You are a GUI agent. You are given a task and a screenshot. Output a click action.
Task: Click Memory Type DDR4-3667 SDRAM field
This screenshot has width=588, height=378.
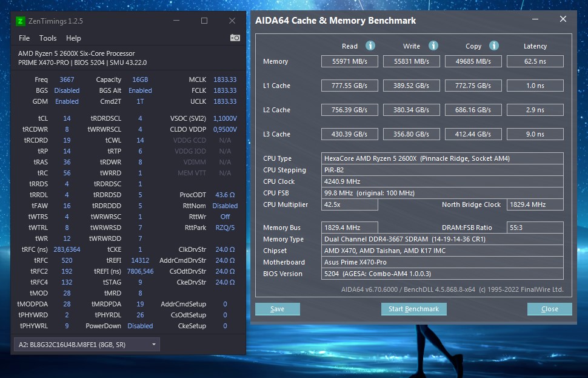[443, 239]
